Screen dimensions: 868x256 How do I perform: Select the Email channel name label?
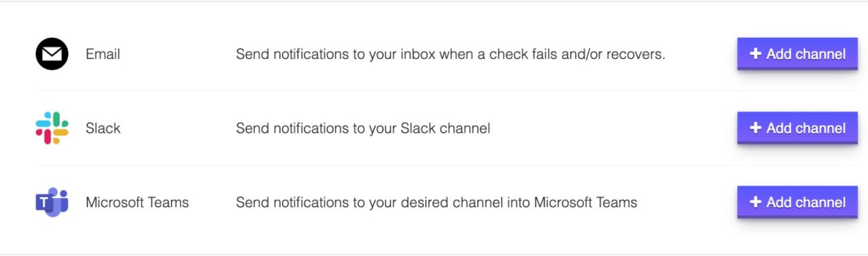pos(103,54)
